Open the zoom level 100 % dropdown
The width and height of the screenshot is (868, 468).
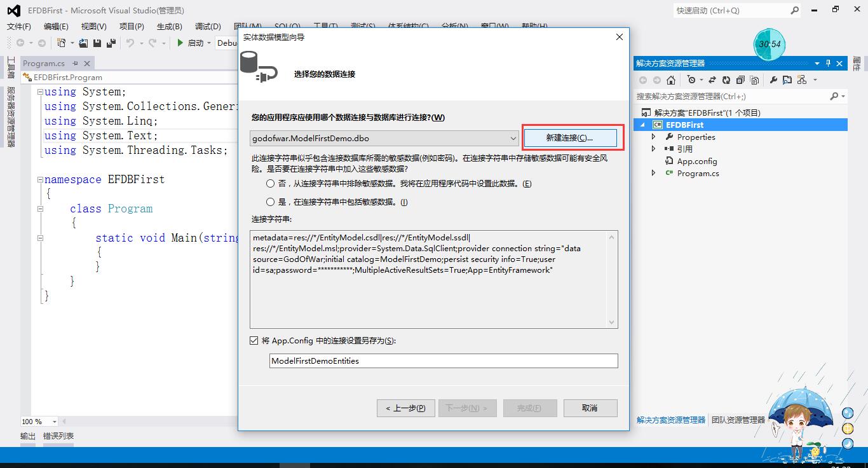pyautogui.click(x=54, y=422)
